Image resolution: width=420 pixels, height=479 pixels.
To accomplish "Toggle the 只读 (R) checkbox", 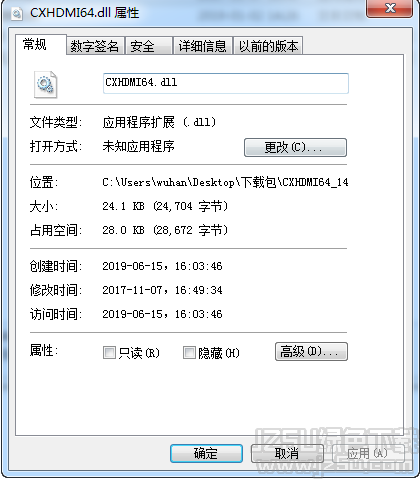I will point(109,352).
